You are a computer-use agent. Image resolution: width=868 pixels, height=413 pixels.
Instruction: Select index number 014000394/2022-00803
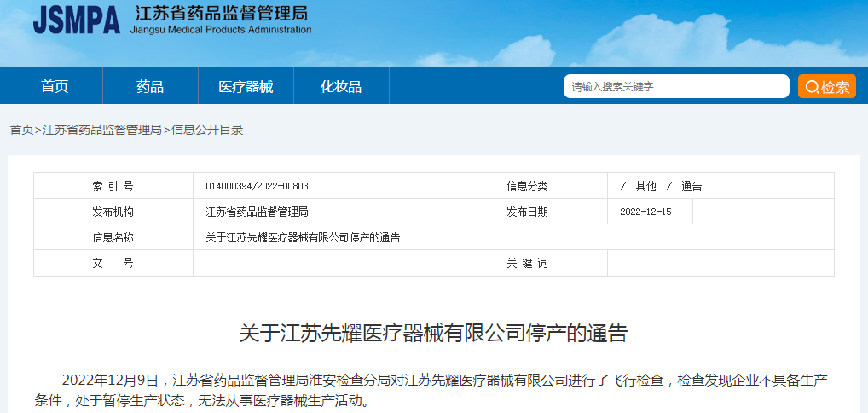(x=257, y=186)
